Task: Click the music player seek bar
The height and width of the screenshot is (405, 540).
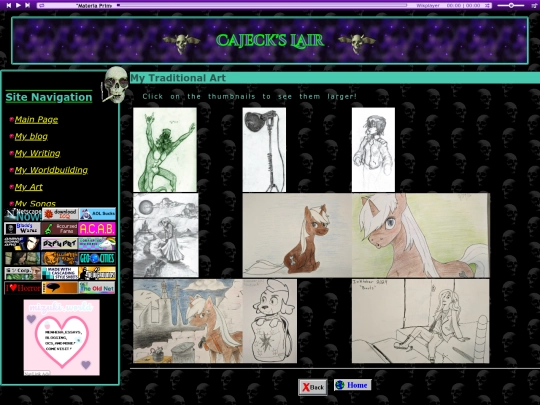Action: point(263,6)
